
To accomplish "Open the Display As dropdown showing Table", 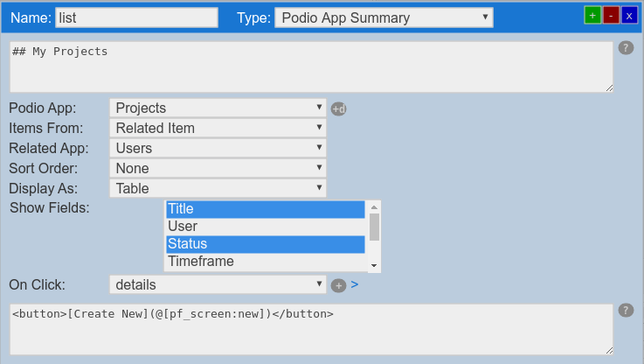I will tap(218, 188).
